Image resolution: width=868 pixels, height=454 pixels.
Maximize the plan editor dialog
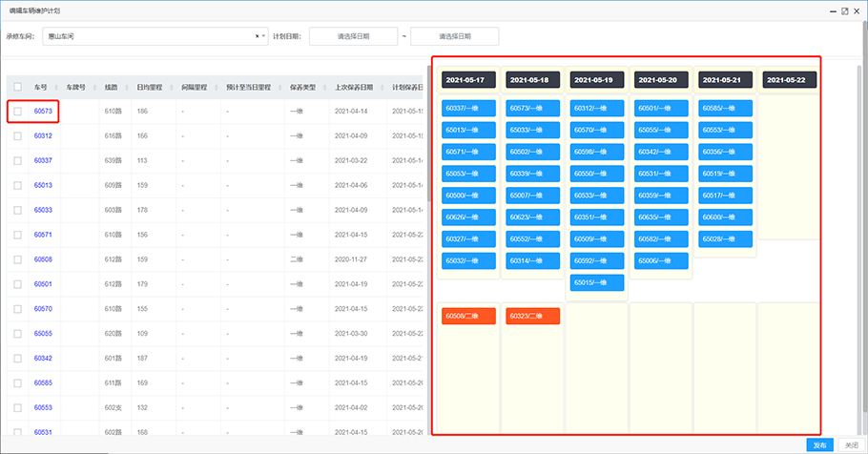click(844, 10)
